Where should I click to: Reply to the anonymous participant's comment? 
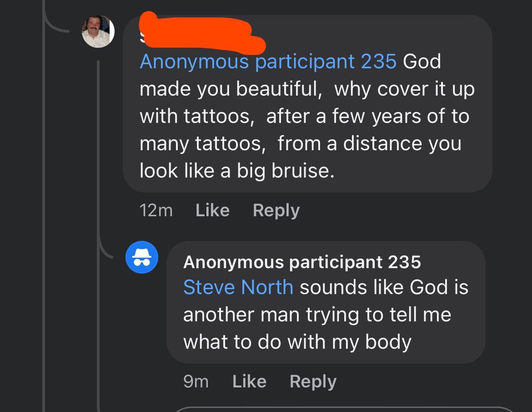313,381
